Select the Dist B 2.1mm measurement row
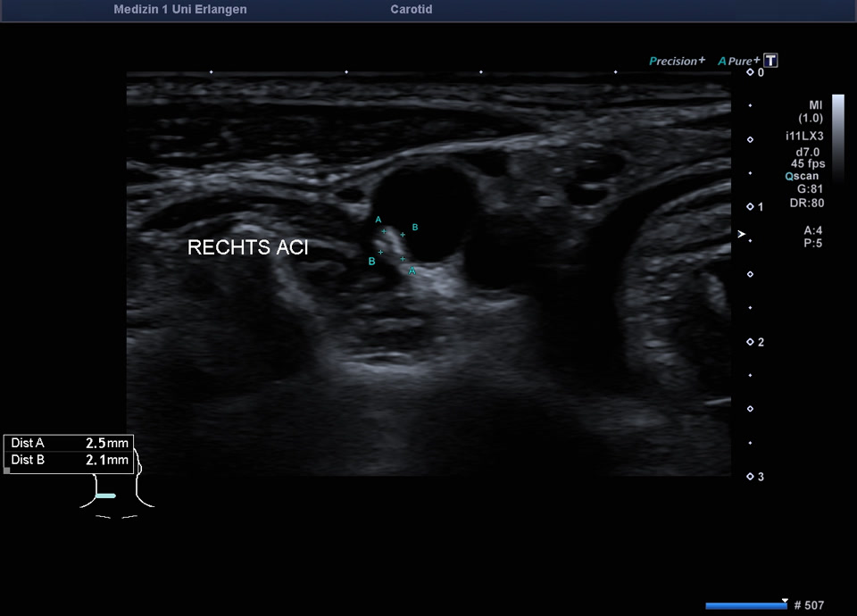The image size is (857, 616). pyautogui.click(x=69, y=461)
